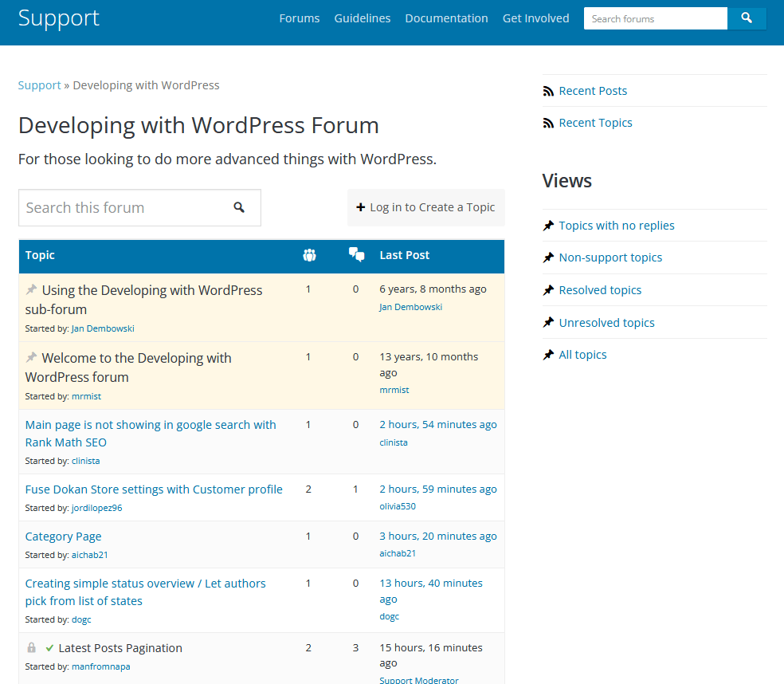Open the Forums menu item

pos(299,18)
